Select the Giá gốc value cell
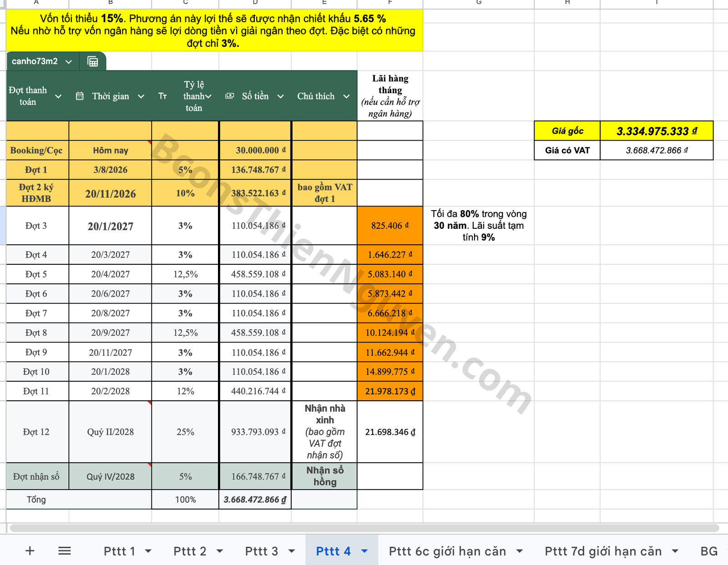Viewport: 728px width, 565px height. pyautogui.click(x=657, y=131)
